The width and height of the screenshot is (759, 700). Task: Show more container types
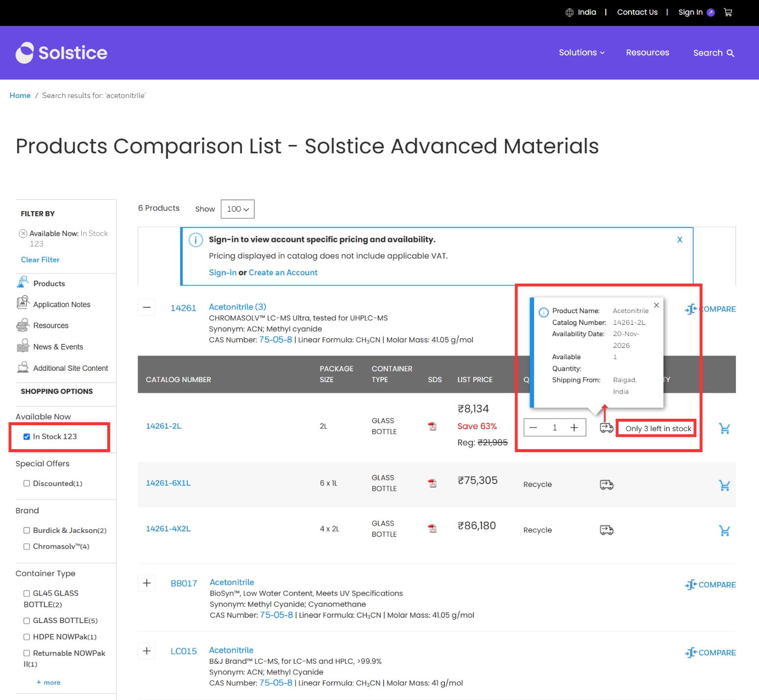coord(49,682)
